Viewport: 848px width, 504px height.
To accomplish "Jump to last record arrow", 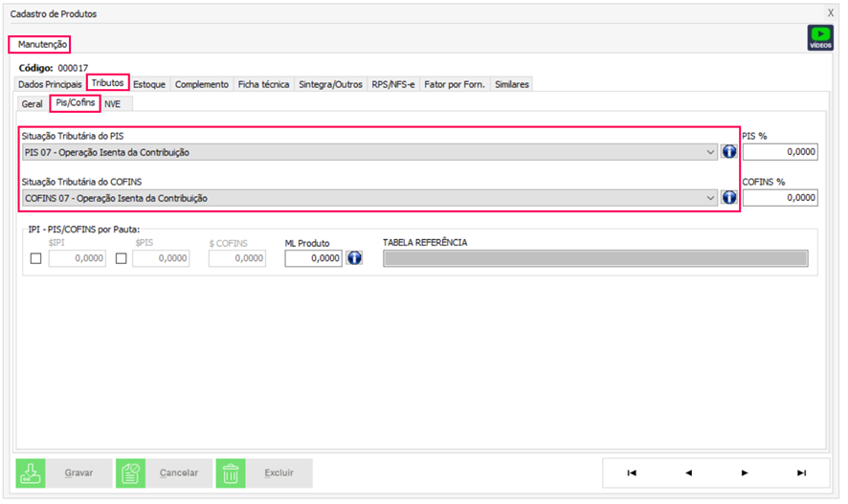I will point(801,472).
